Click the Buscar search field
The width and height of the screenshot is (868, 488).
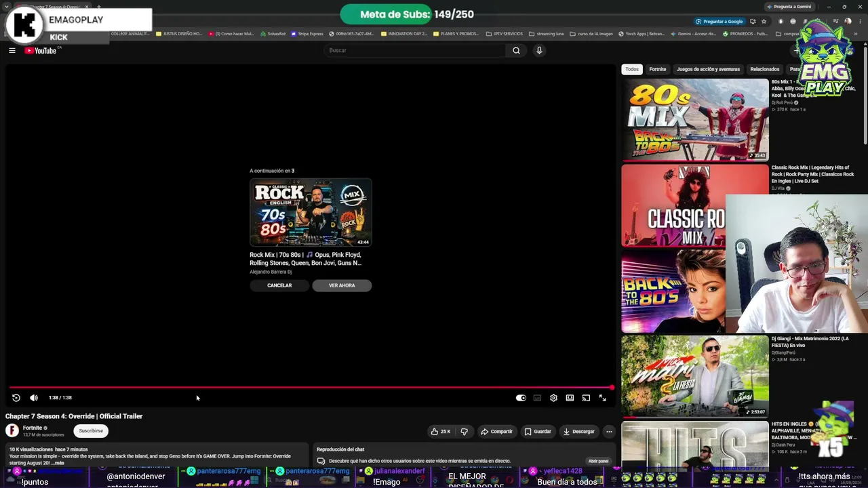[415, 50]
